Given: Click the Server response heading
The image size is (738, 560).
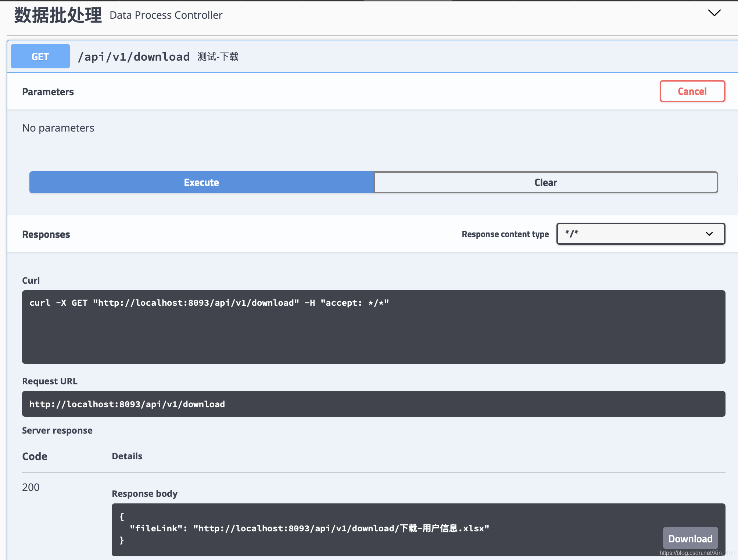Looking at the screenshot, I should (x=57, y=430).
